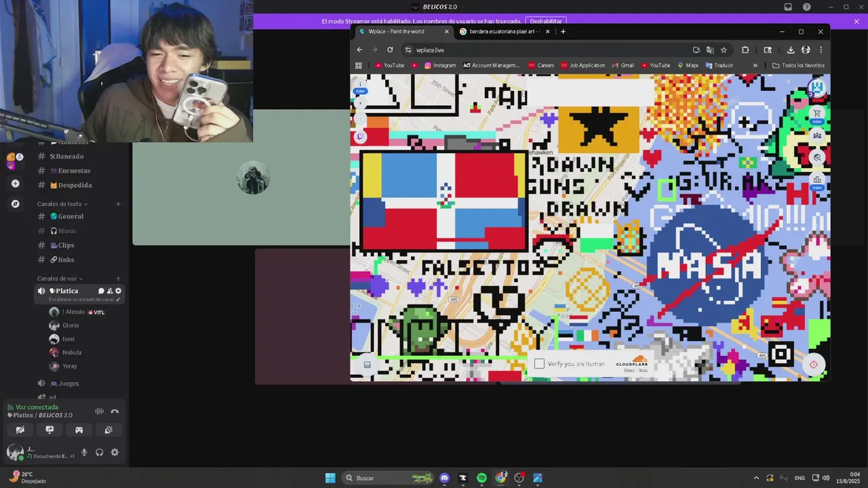Screen dimensions: 868x488
Task: Toggle Discord microphone mute
Action: 84,452
